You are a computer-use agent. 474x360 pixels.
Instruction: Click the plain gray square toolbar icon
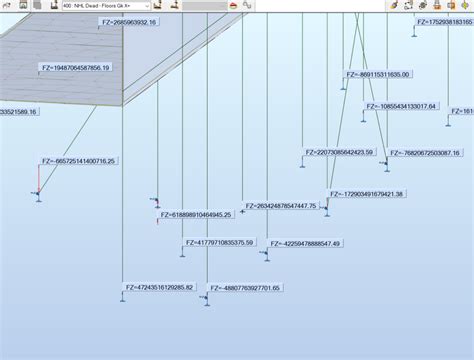[37, 5]
